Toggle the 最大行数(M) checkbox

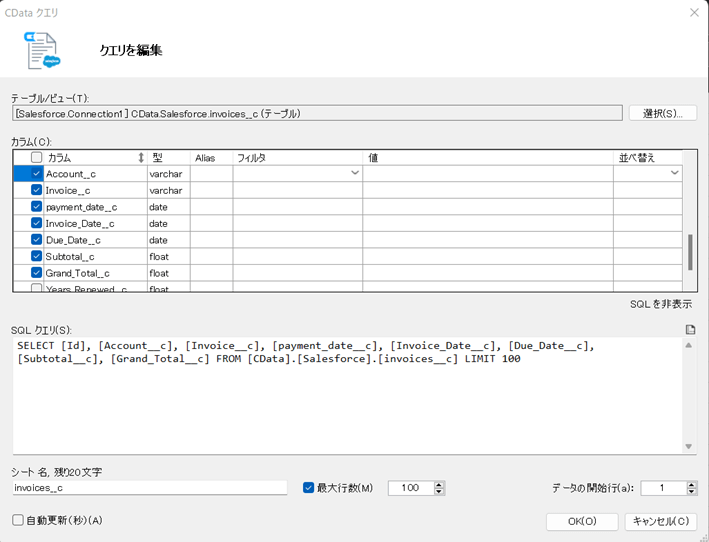(308, 488)
